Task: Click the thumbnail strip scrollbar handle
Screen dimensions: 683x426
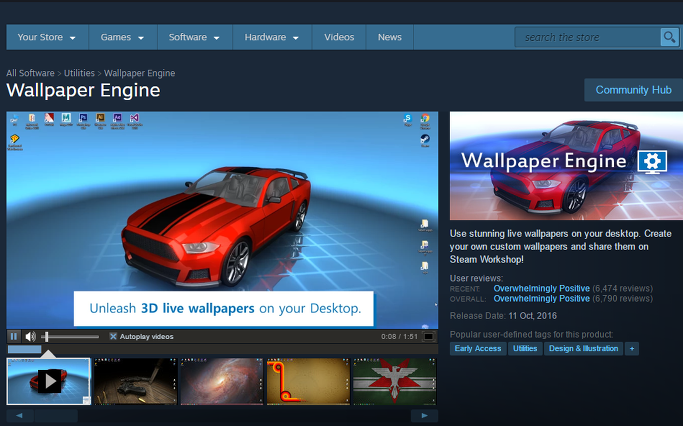Action: tap(56, 415)
